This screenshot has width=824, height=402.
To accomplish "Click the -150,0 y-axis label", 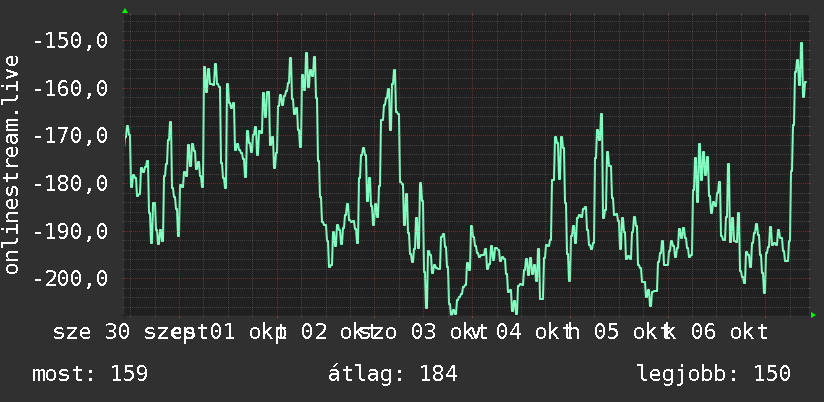I will point(70,40).
